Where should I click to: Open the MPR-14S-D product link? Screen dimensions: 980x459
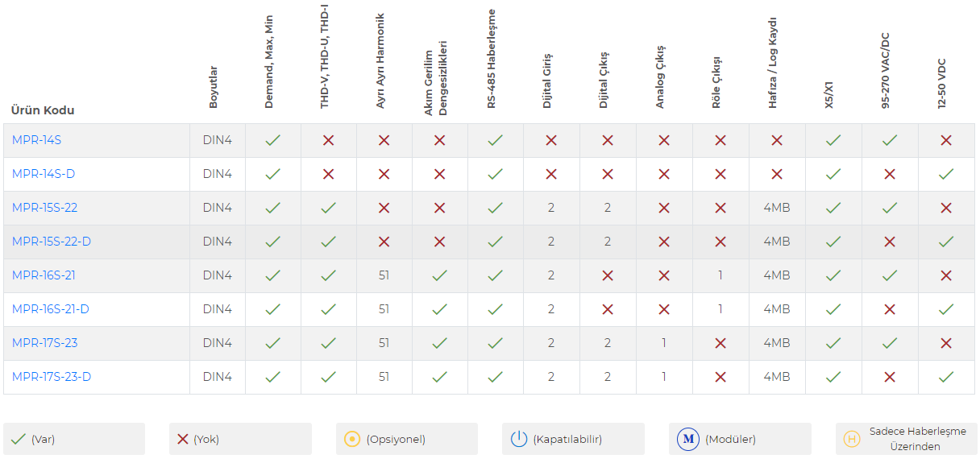pyautogui.click(x=44, y=174)
